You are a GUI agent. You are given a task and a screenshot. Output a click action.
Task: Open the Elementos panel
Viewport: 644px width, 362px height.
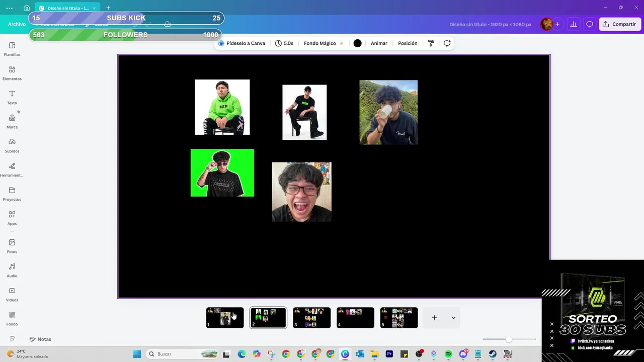12,73
